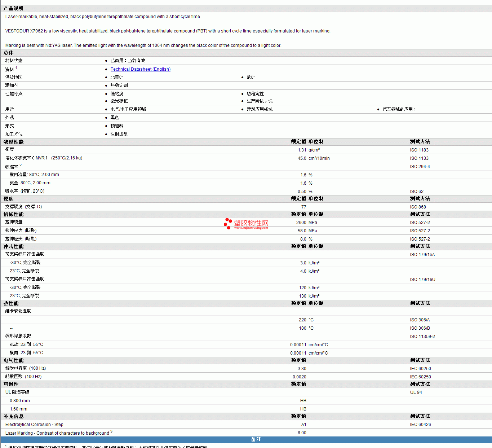Click the '材料状态' row label
The width and height of the screenshot is (492, 448).
(x=14, y=61)
